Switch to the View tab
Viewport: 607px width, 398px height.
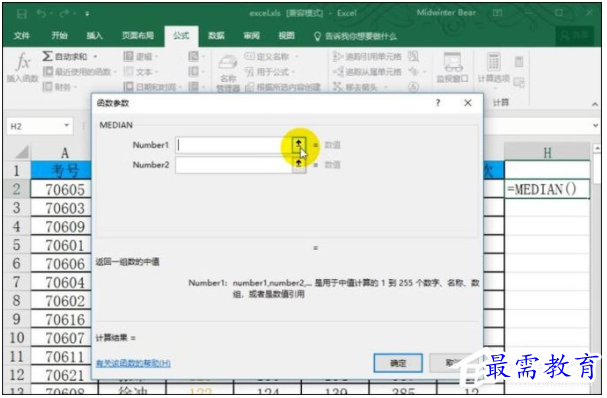pyautogui.click(x=286, y=36)
